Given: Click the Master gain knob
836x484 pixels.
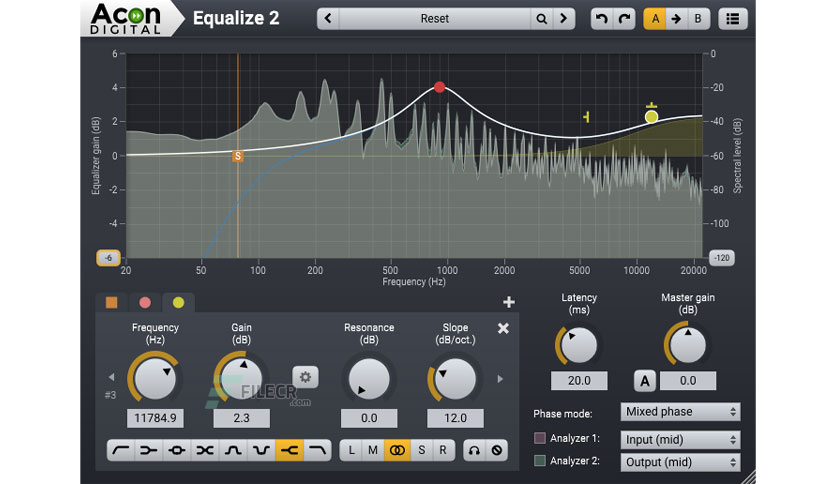Looking at the screenshot, I should tap(688, 345).
